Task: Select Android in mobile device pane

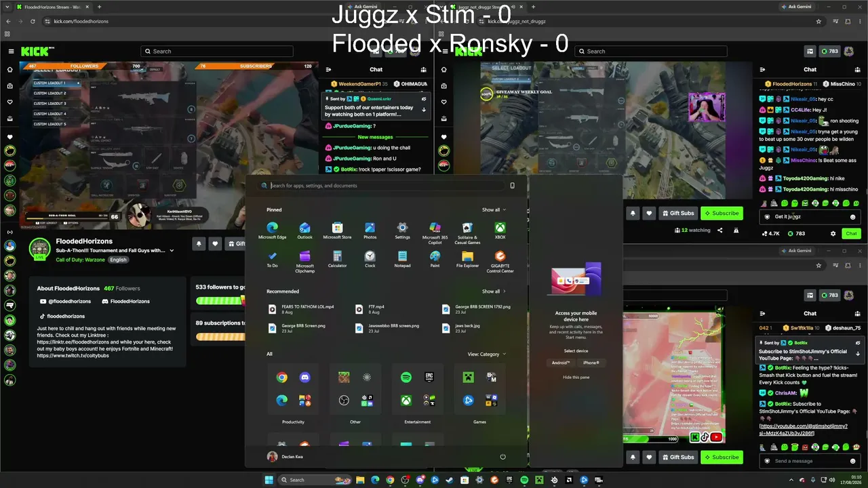Action: coord(561,363)
